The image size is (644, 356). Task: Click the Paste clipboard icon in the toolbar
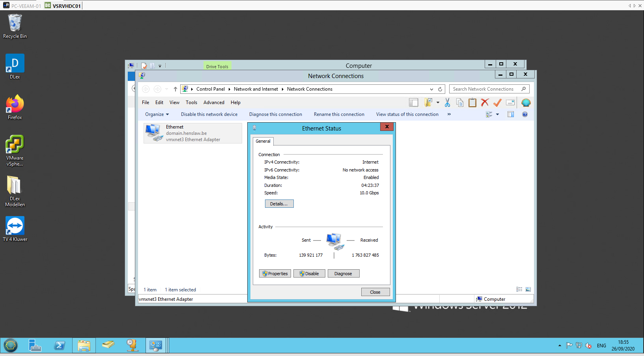[472, 102]
